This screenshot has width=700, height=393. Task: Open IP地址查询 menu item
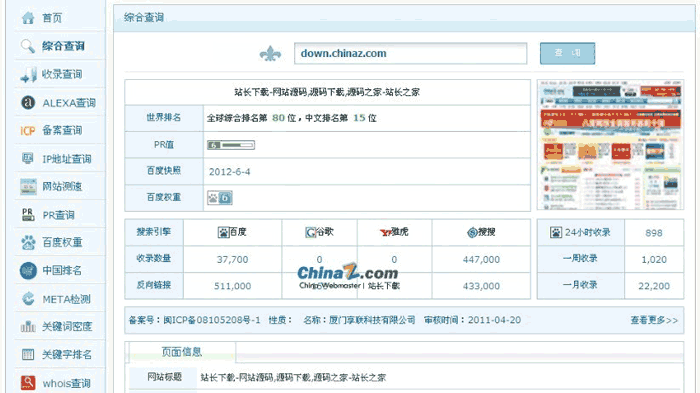[x=67, y=159]
